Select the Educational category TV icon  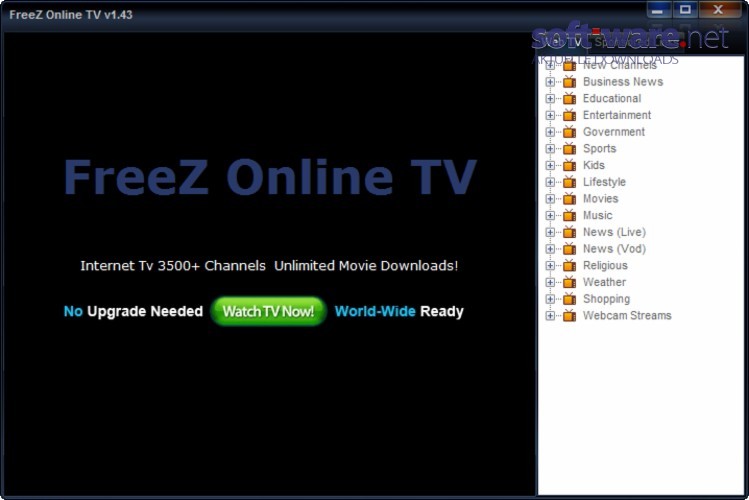[569, 98]
